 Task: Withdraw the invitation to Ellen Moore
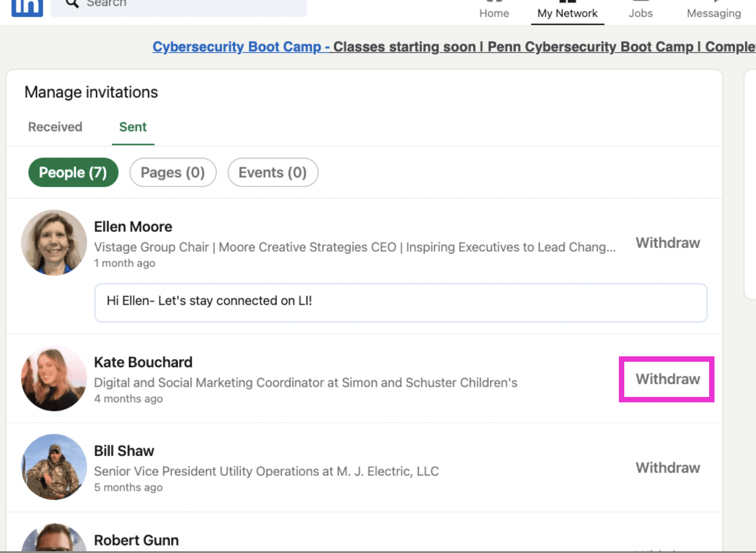point(668,243)
